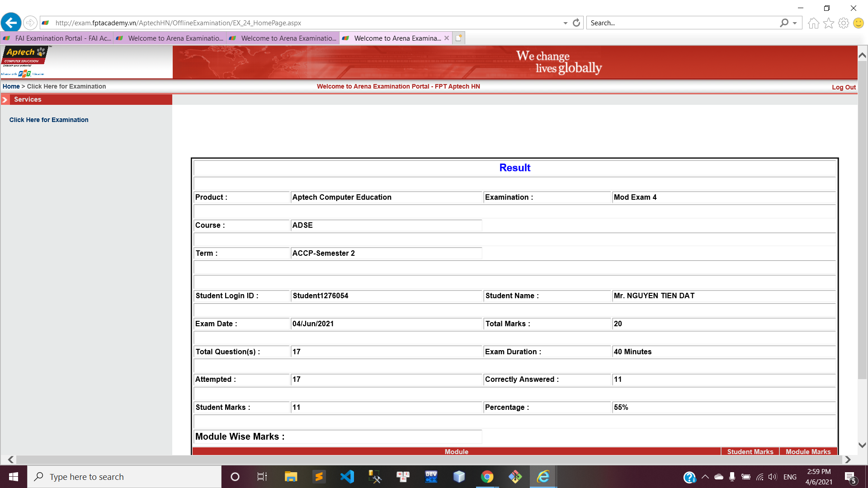Screen dimensions: 868x488
Task: Click the smiley feedback icon
Action: click(x=858, y=23)
